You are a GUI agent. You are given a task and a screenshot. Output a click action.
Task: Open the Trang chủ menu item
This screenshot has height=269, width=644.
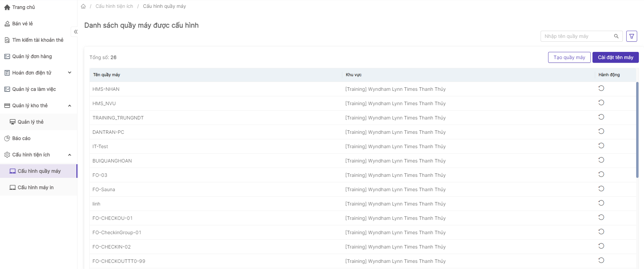click(39, 7)
